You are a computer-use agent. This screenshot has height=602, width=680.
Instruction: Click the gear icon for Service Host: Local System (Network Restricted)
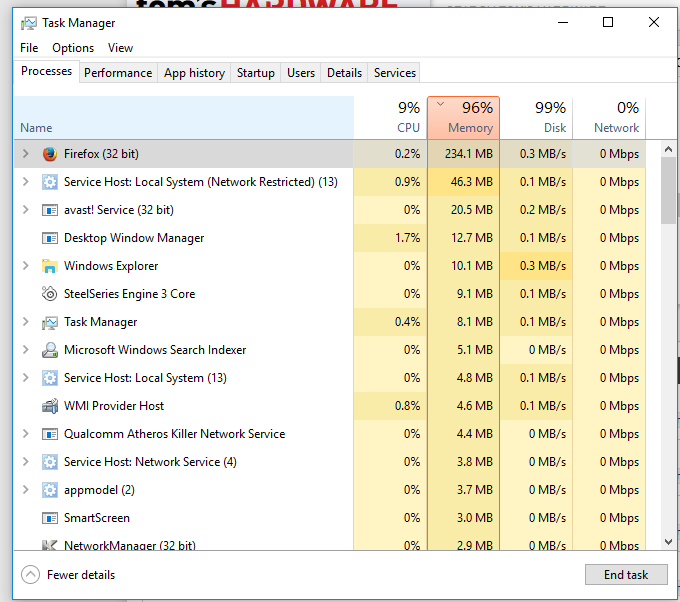[x=50, y=182]
